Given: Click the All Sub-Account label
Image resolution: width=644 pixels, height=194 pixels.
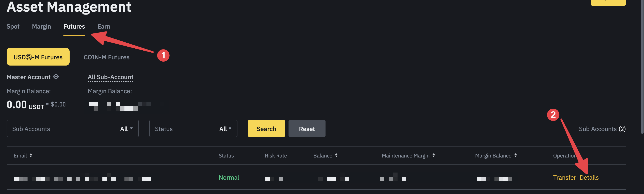Looking at the screenshot, I should pos(111,77).
